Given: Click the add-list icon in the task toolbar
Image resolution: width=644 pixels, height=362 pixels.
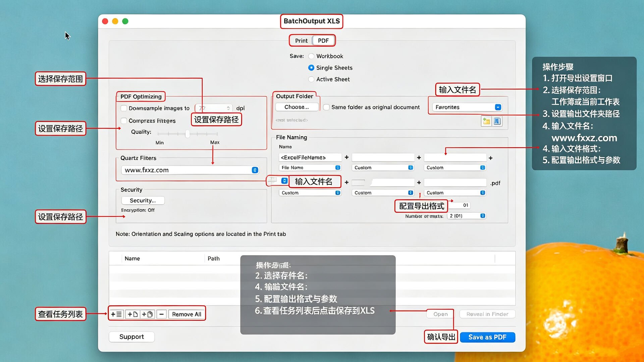Looking at the screenshot, I should [x=116, y=314].
